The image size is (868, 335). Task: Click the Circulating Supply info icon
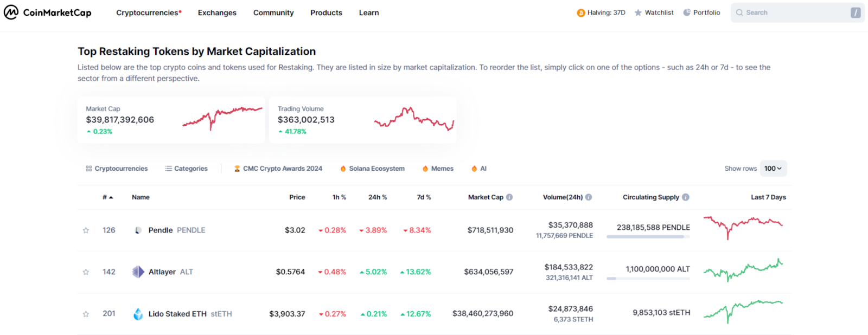point(686,197)
